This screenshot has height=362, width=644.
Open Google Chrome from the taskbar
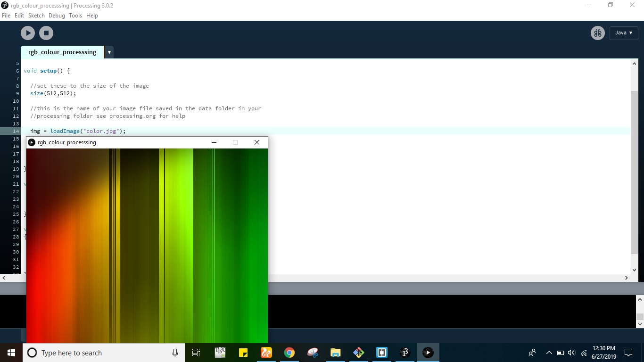[x=289, y=352]
